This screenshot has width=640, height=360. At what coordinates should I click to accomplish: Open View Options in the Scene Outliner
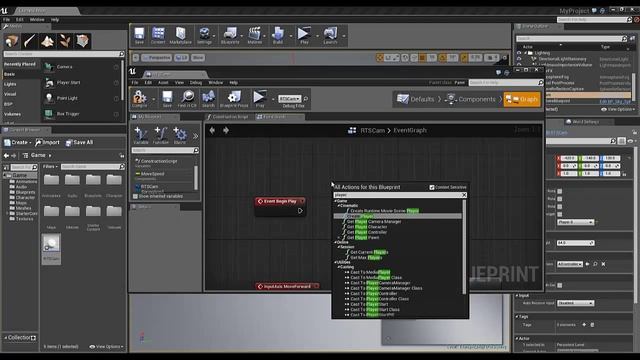618,109
